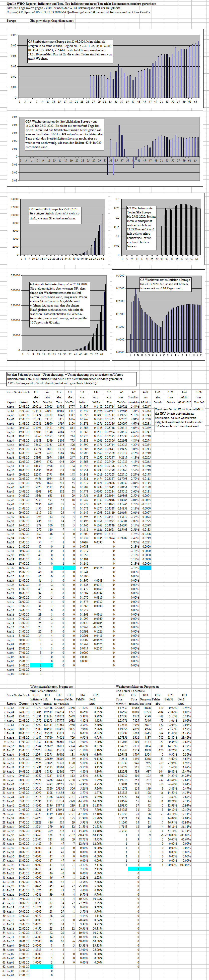209x980 pixels.
Task: Select the G25 column header
Action: click(158, 391)
